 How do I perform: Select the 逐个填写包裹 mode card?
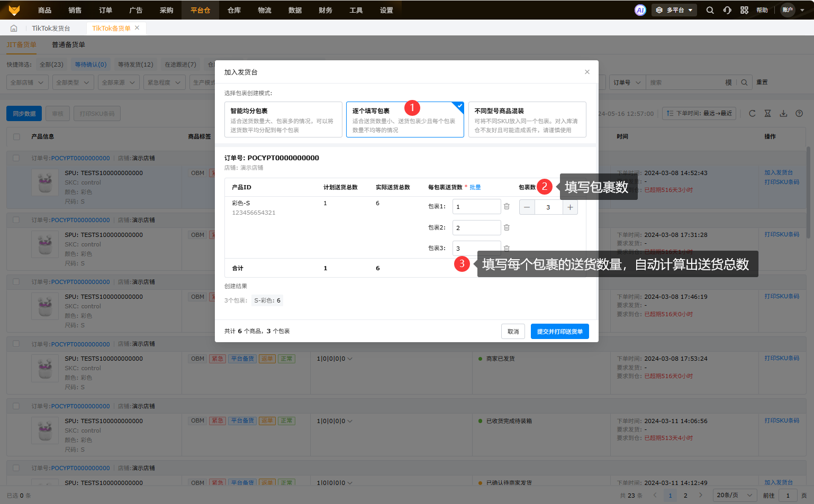[405, 120]
